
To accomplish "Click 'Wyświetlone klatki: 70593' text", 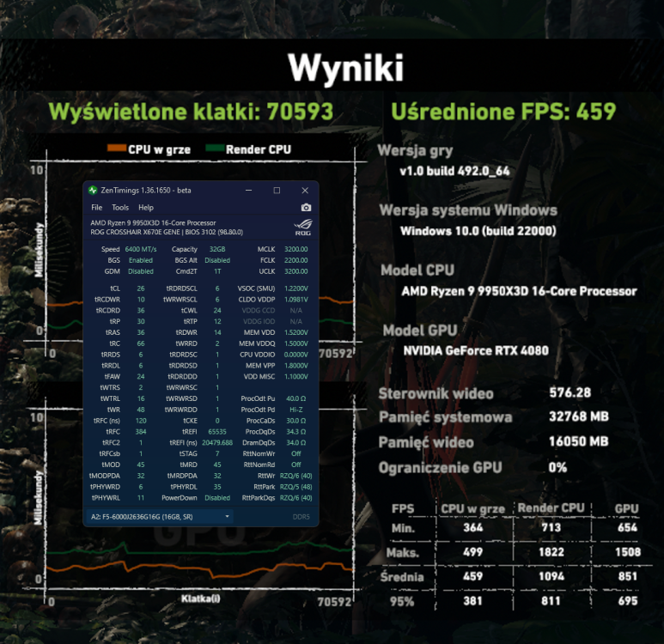I will click(x=191, y=112).
